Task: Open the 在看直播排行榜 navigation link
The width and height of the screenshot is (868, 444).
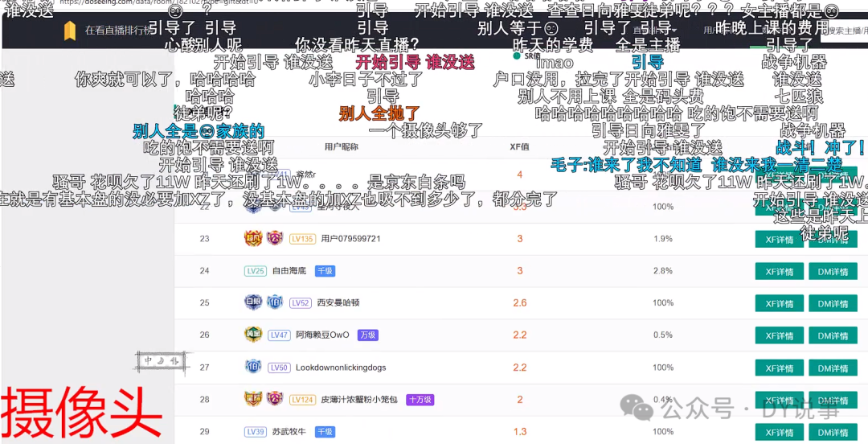Action: click(x=117, y=31)
